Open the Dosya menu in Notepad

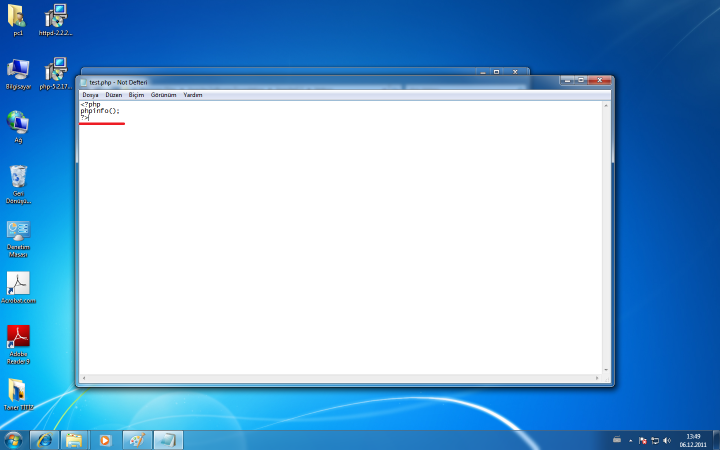(x=90, y=94)
